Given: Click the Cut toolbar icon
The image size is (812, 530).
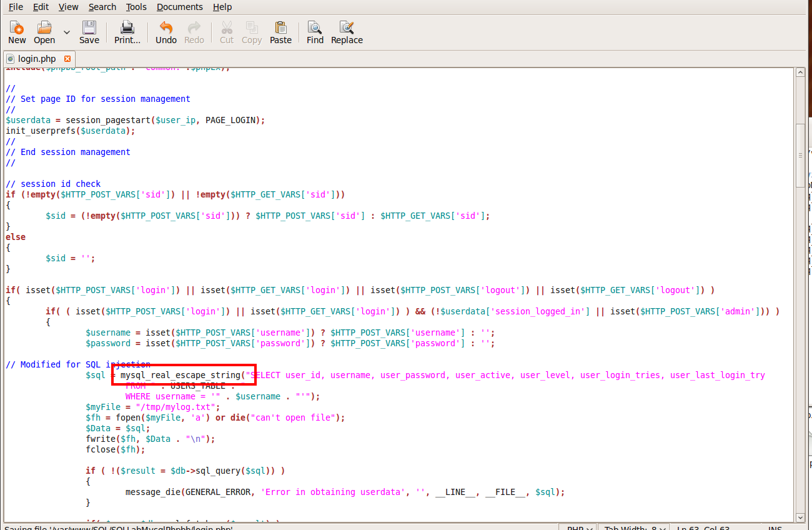Looking at the screenshot, I should [x=226, y=31].
